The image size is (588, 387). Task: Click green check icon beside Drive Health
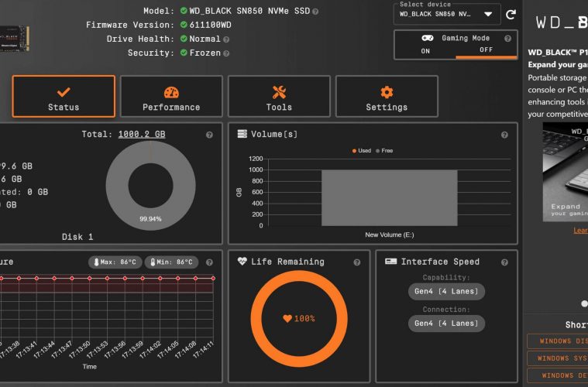coord(184,39)
